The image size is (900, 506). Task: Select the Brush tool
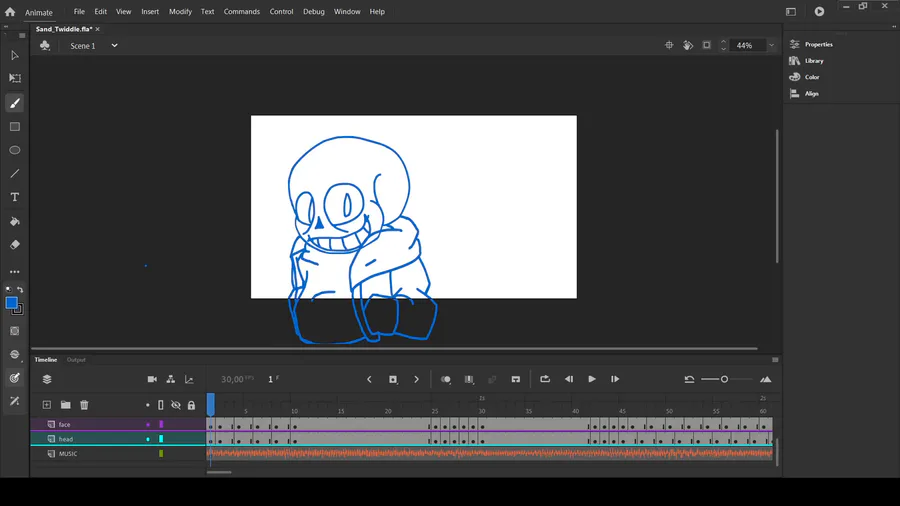15,103
